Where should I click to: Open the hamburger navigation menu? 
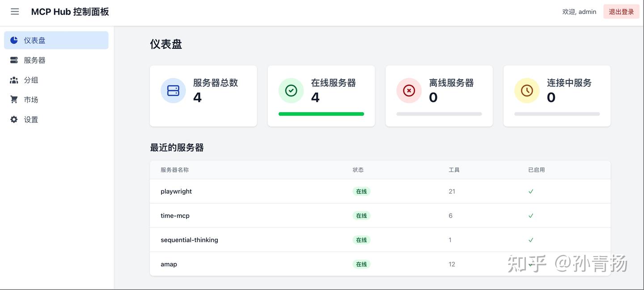click(15, 12)
